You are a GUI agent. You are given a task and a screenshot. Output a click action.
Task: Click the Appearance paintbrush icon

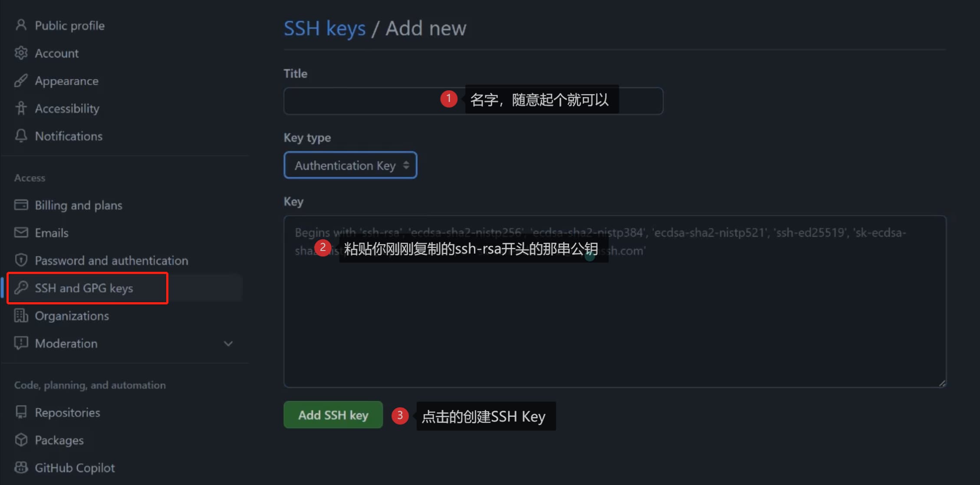tap(21, 81)
